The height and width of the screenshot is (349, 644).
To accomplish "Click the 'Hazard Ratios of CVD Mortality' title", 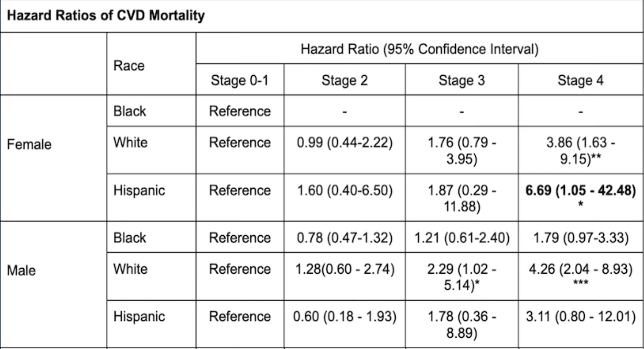I will tap(106, 15).
